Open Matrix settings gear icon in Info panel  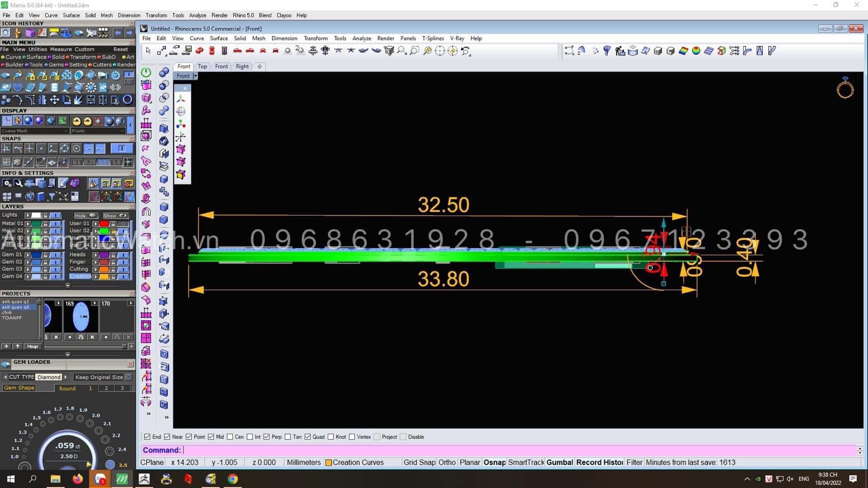[x=7, y=183]
